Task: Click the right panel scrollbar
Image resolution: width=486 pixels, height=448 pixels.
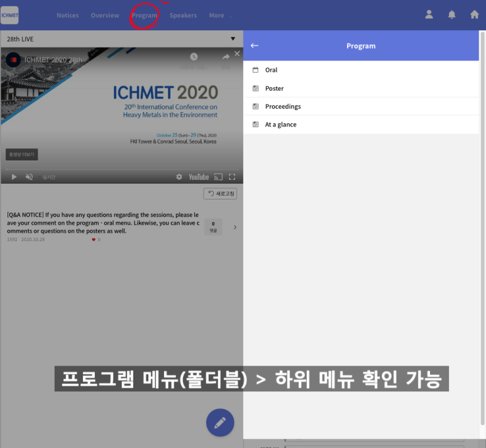Action: point(482,228)
